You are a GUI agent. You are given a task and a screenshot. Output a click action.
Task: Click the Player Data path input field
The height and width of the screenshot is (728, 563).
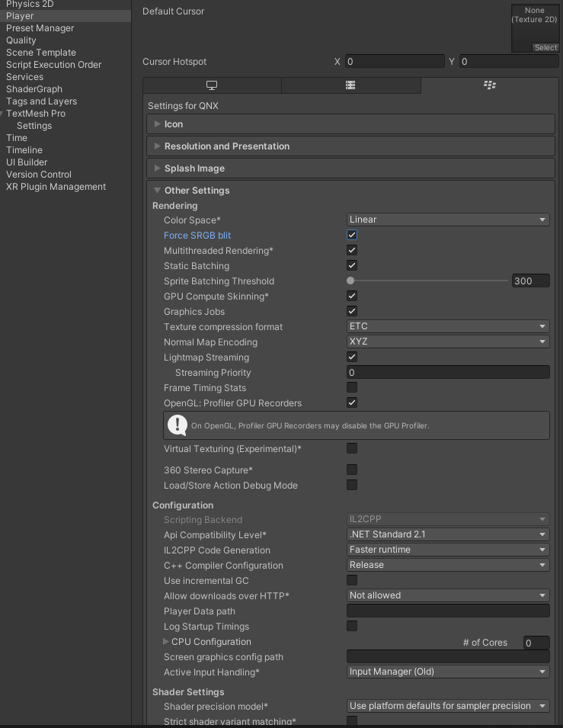[448, 611]
